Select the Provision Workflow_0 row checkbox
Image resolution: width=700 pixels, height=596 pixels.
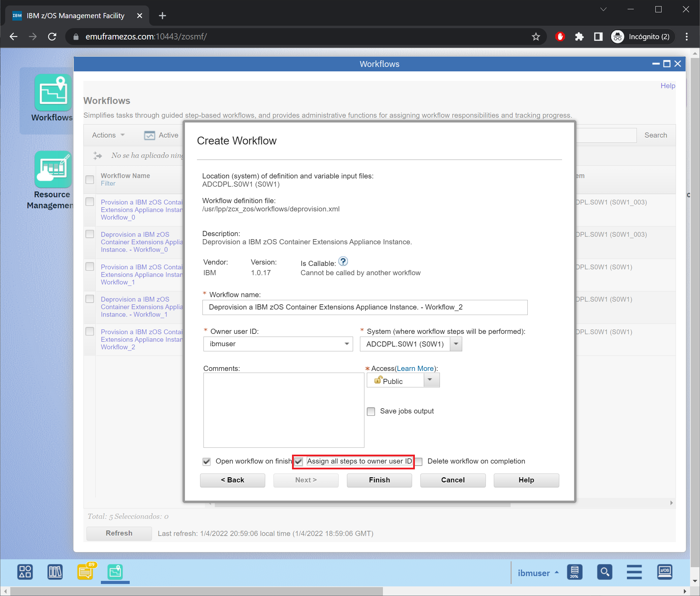tap(90, 202)
